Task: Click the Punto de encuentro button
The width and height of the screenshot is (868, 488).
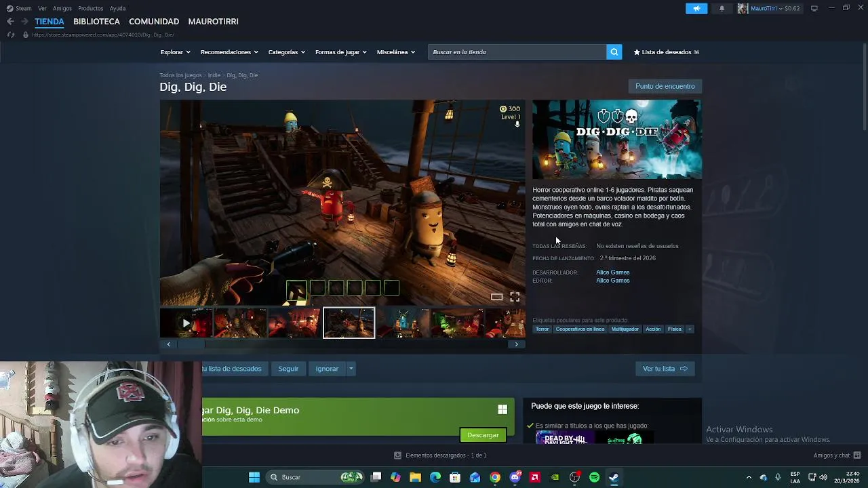Action: (x=665, y=86)
